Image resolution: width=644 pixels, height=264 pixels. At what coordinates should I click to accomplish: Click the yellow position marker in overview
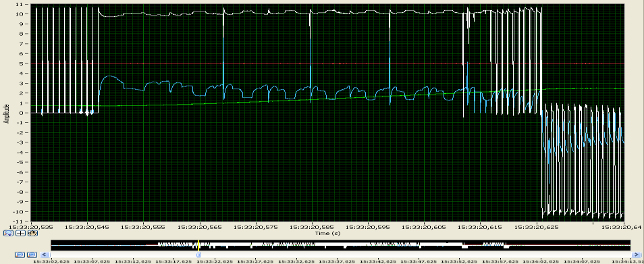(198, 245)
